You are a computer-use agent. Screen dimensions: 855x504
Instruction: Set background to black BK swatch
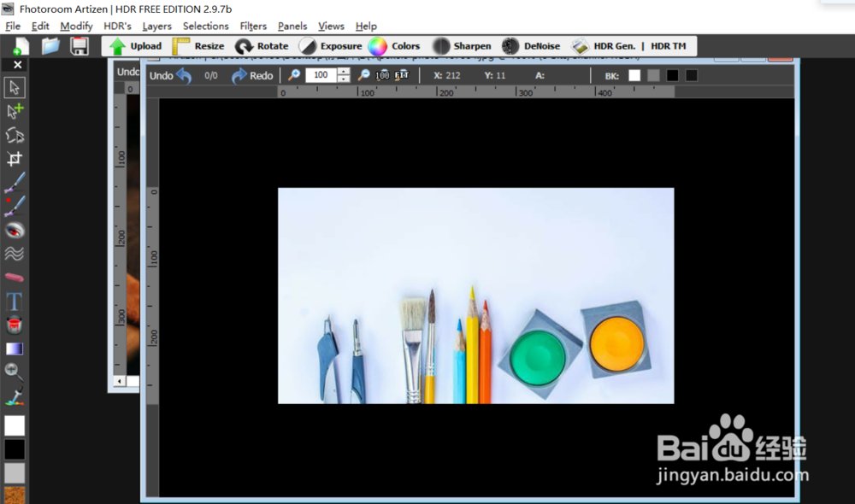672,76
